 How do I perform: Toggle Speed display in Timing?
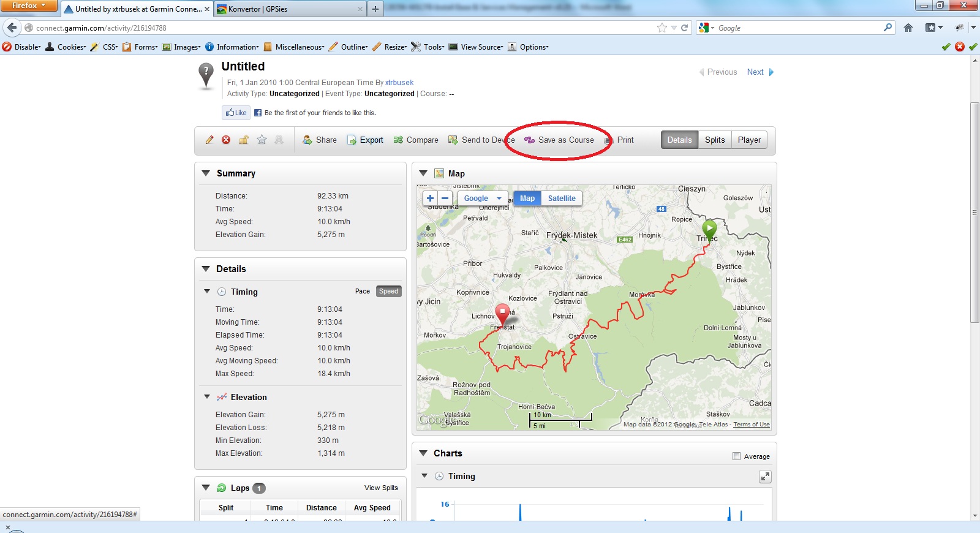tap(388, 292)
